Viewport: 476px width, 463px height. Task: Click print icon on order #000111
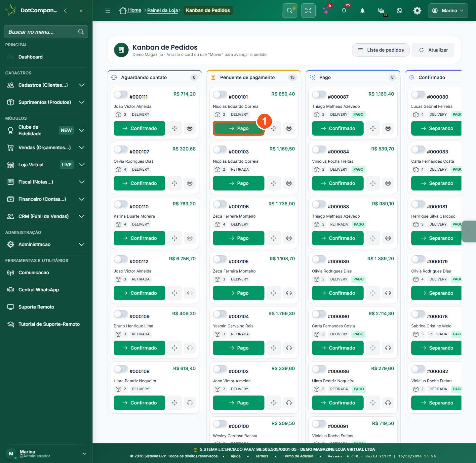pos(190,128)
